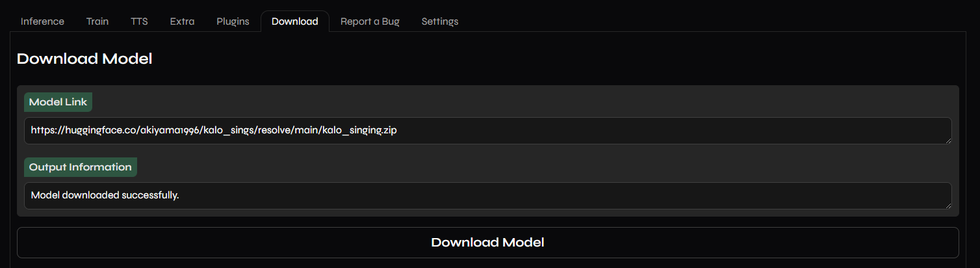Select the TTS tab

point(139,21)
